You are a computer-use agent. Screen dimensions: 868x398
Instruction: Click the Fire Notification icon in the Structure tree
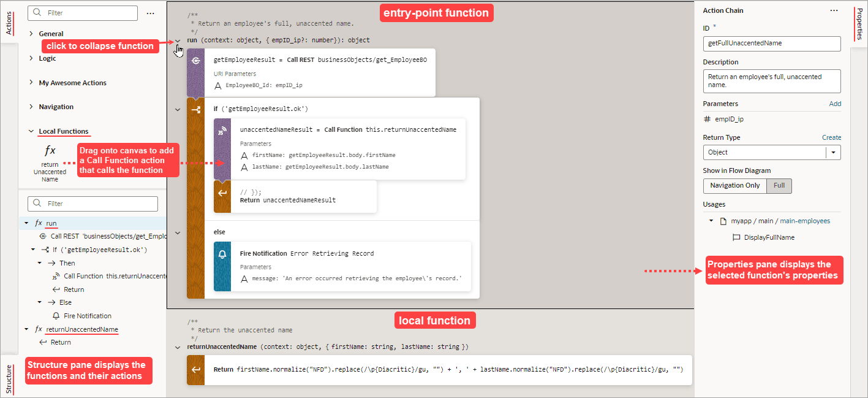[x=56, y=315]
